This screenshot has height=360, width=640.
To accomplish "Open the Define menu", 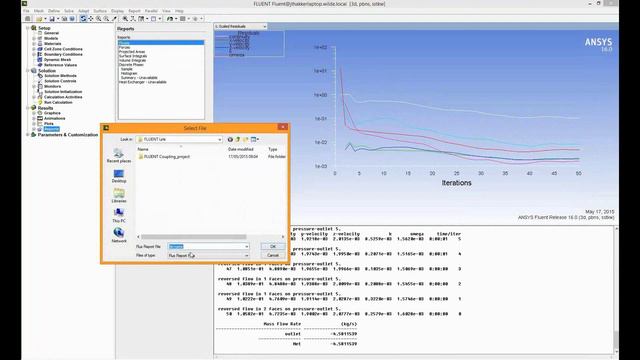I will click(x=54, y=11).
